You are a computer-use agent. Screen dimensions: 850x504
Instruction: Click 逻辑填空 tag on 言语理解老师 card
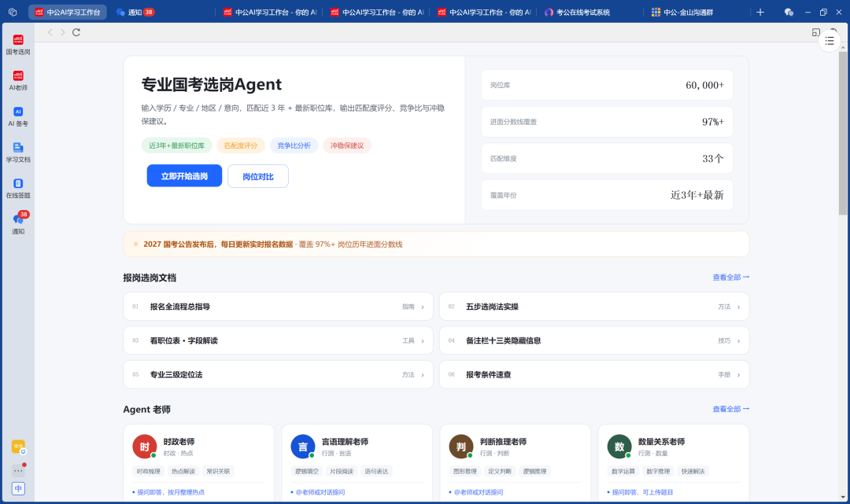(x=307, y=472)
